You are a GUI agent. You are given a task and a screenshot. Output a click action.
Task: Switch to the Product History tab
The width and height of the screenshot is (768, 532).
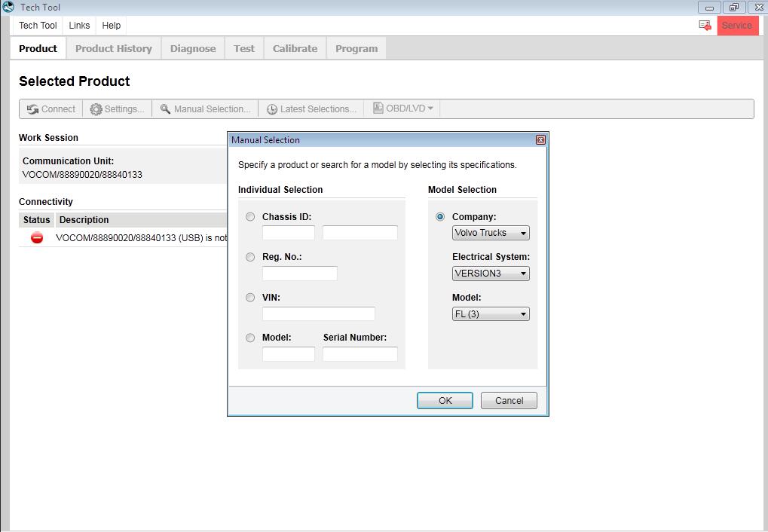[114, 48]
